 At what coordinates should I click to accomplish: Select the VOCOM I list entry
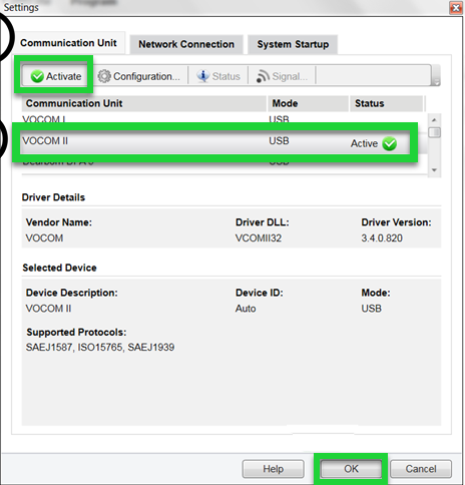44,119
